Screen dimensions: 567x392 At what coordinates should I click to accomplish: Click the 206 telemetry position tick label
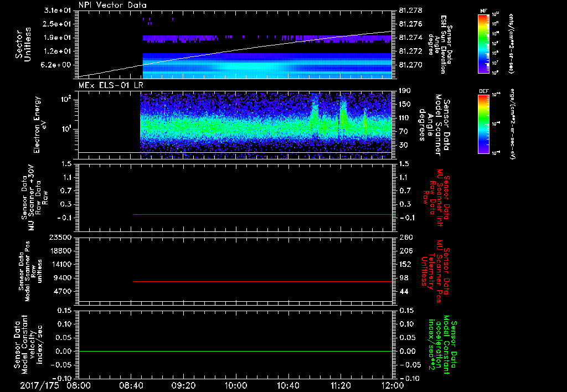(405, 251)
